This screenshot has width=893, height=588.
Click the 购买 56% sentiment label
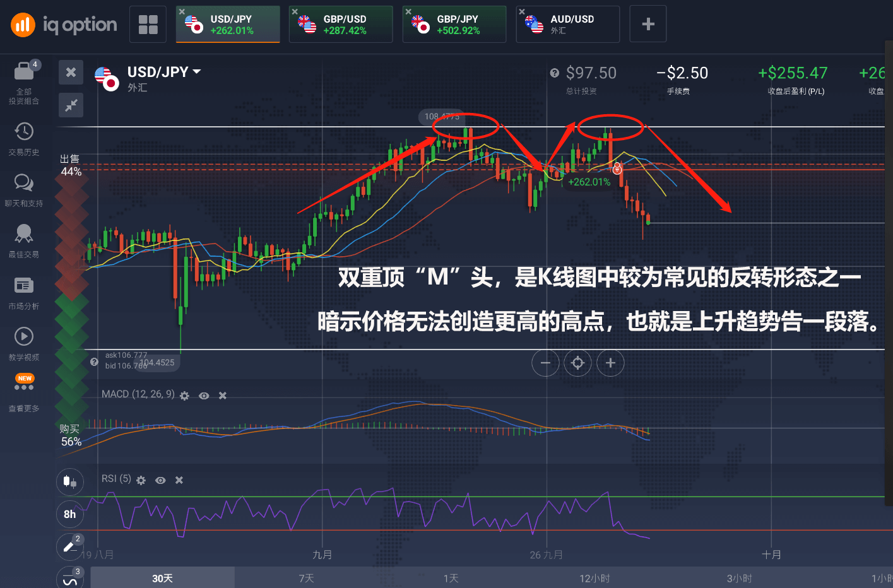(71, 435)
